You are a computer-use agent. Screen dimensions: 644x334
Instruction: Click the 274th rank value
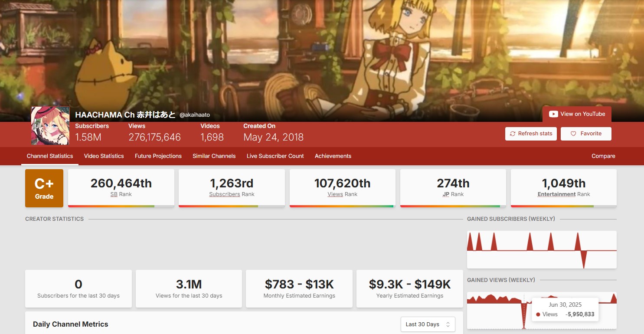[453, 183]
